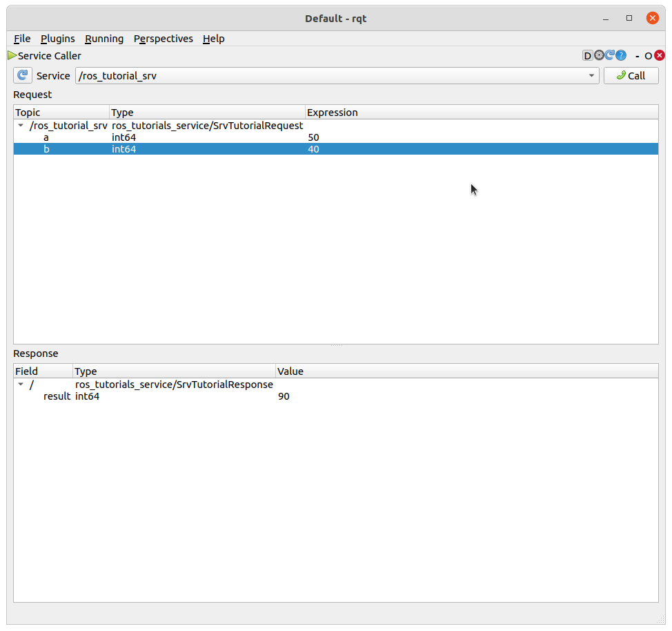
Task: Collapse the /ros_tutorial_srv request tree row
Action: (21, 125)
